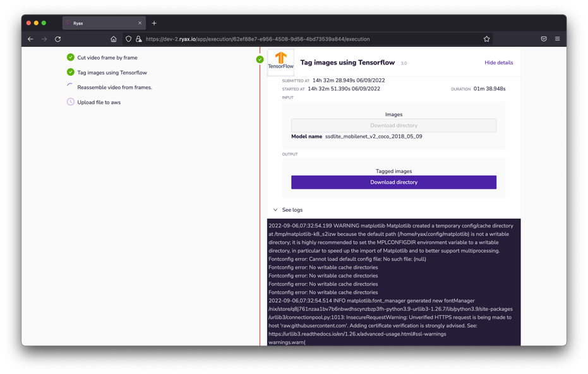Viewport: 588px width, 374px height.
Task: Click the green status check on the timeline
Action: 260,59
